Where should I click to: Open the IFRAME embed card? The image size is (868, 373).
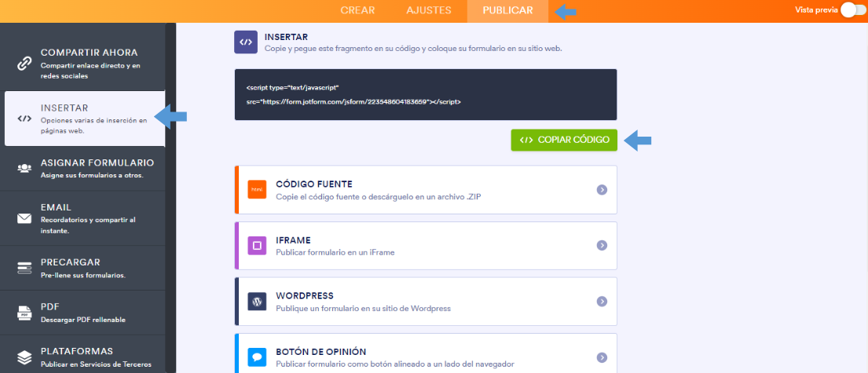[x=426, y=246]
